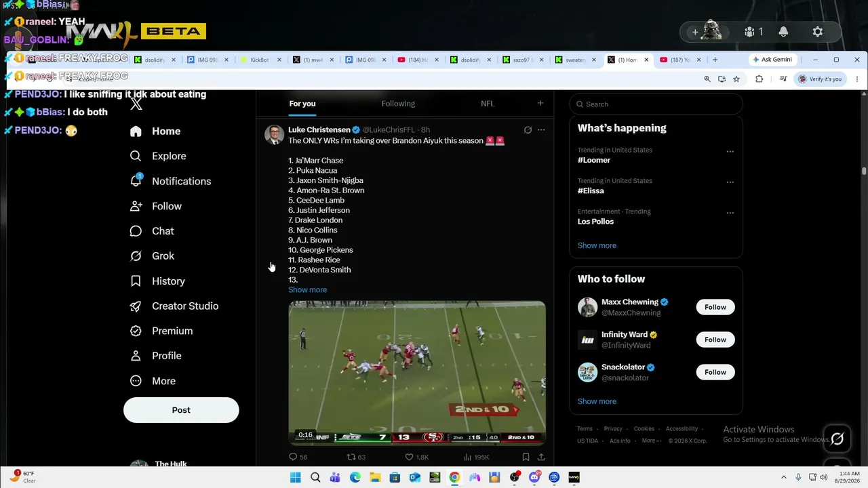Viewport: 868px width, 488px height.
Task: Open the Explore page
Action: point(158,156)
